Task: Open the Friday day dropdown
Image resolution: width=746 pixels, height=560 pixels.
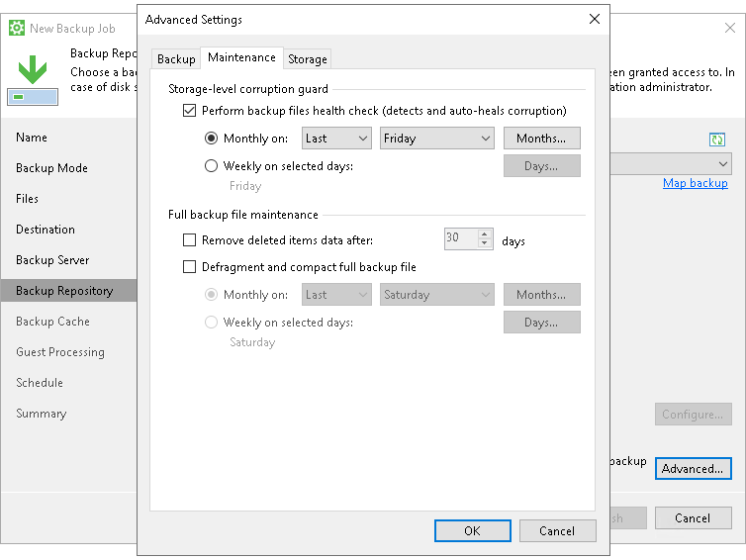Action: 436,139
